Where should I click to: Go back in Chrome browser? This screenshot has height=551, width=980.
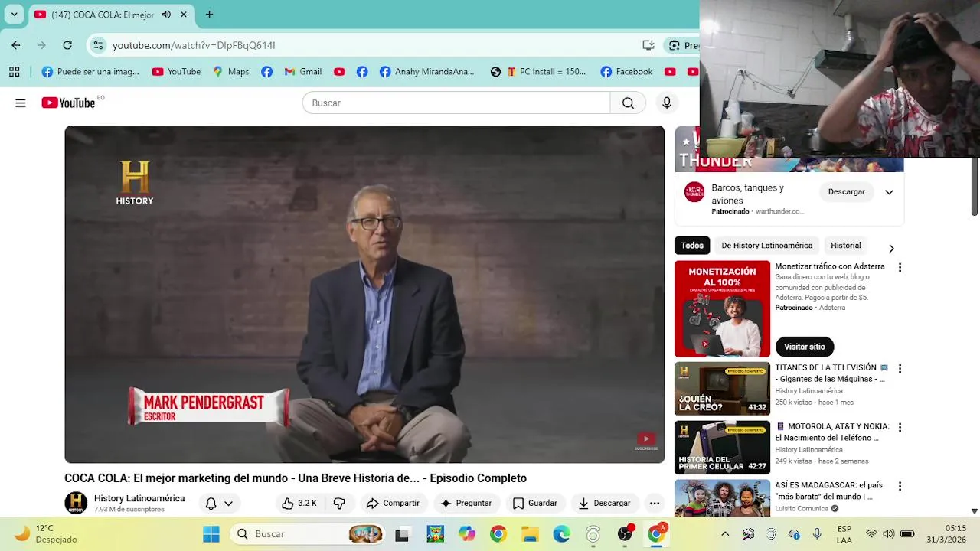point(16,45)
